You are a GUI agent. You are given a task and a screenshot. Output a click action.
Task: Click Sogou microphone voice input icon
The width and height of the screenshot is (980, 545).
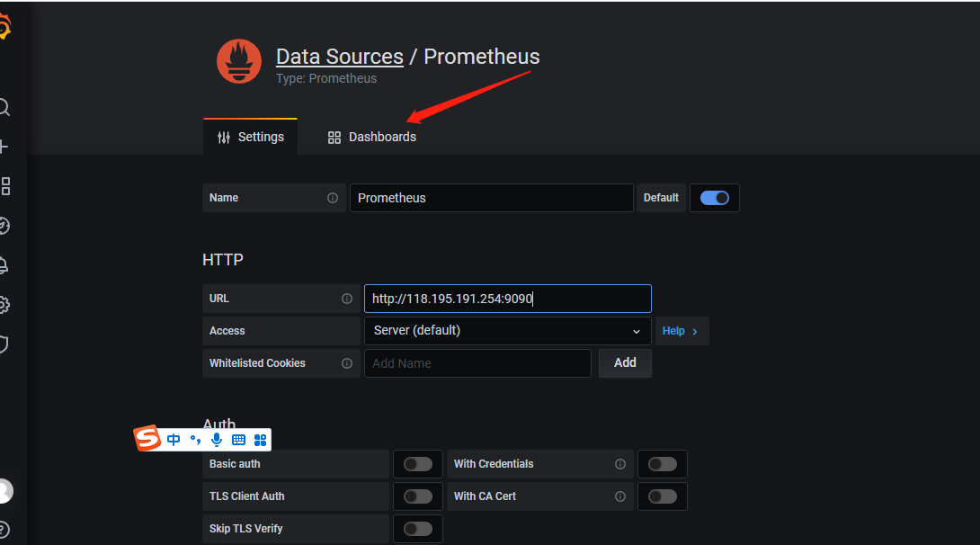click(x=217, y=440)
